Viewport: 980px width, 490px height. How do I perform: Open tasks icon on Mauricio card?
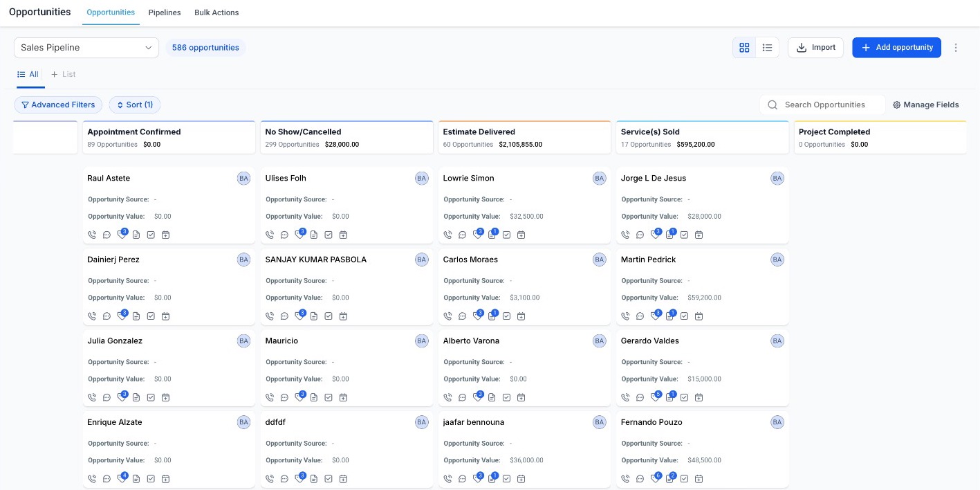(x=329, y=397)
